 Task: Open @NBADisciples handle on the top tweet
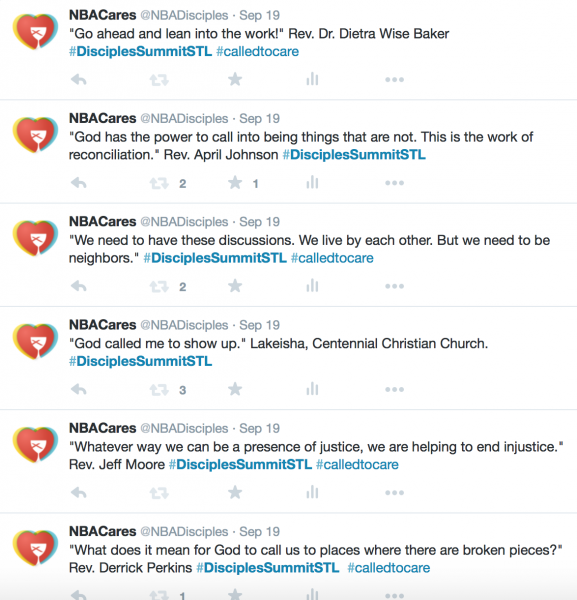coord(184,15)
